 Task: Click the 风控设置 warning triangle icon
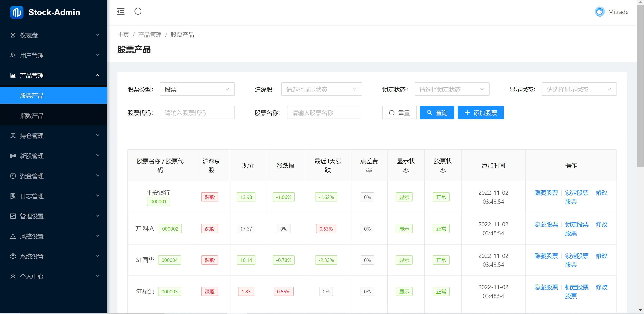point(13,236)
